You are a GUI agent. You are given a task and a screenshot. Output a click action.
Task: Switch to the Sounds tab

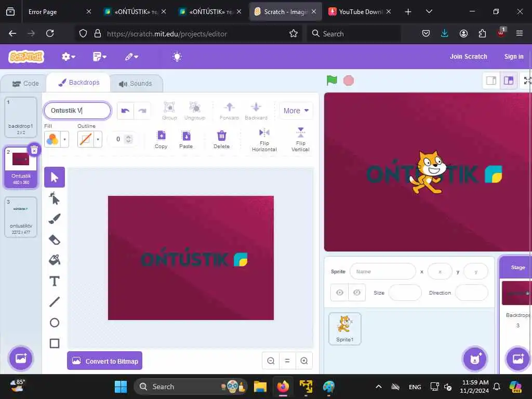point(136,84)
